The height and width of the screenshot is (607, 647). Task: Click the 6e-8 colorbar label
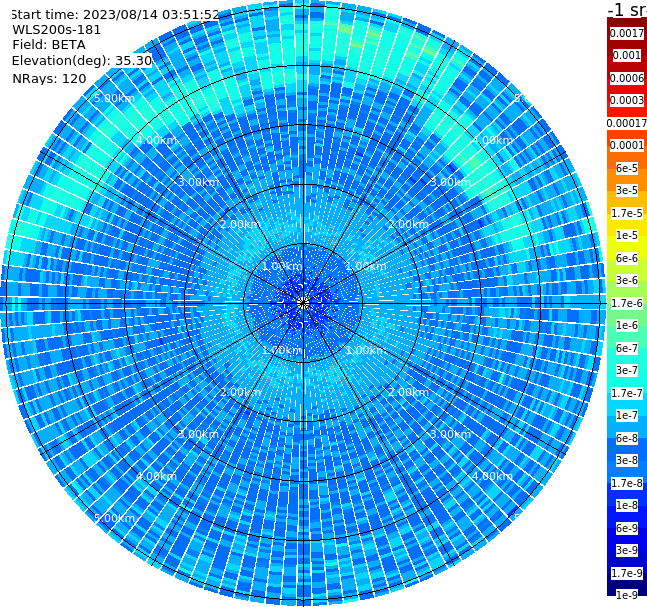627,438
